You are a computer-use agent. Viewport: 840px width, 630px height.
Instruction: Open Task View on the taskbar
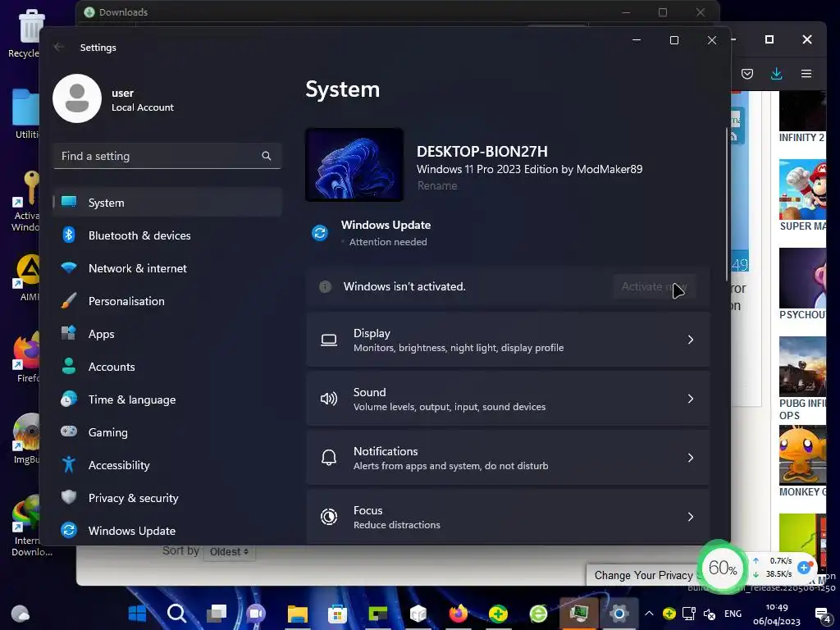(217, 614)
